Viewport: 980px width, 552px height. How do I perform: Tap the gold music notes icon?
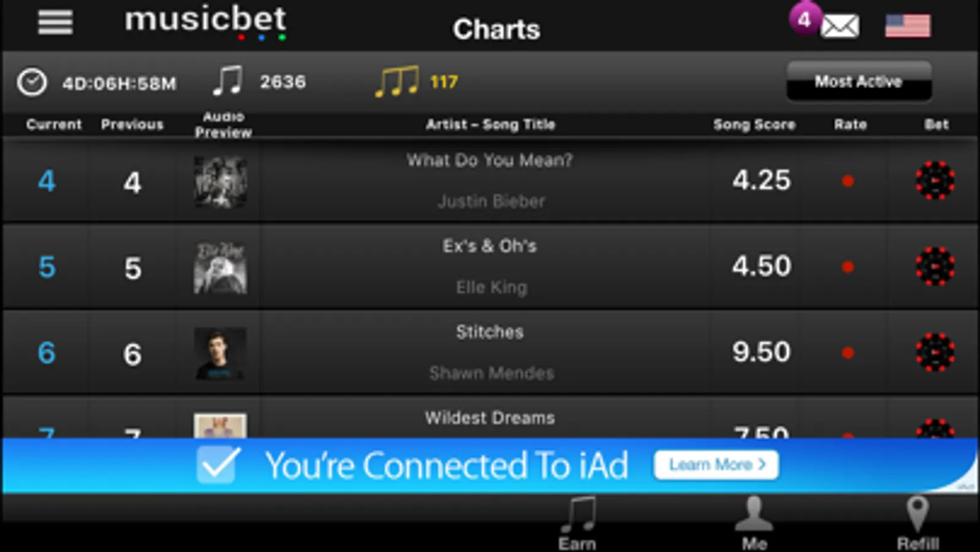(397, 82)
